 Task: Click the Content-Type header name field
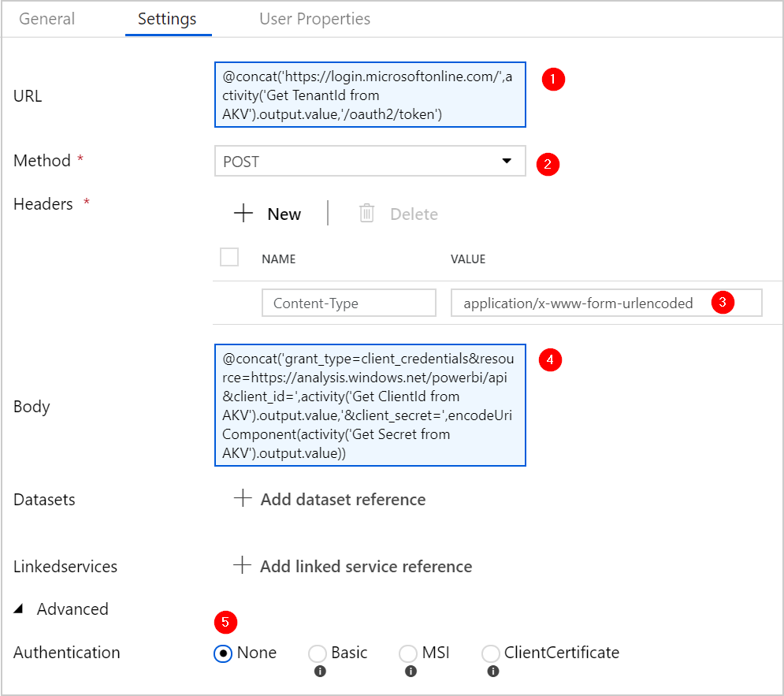click(349, 303)
